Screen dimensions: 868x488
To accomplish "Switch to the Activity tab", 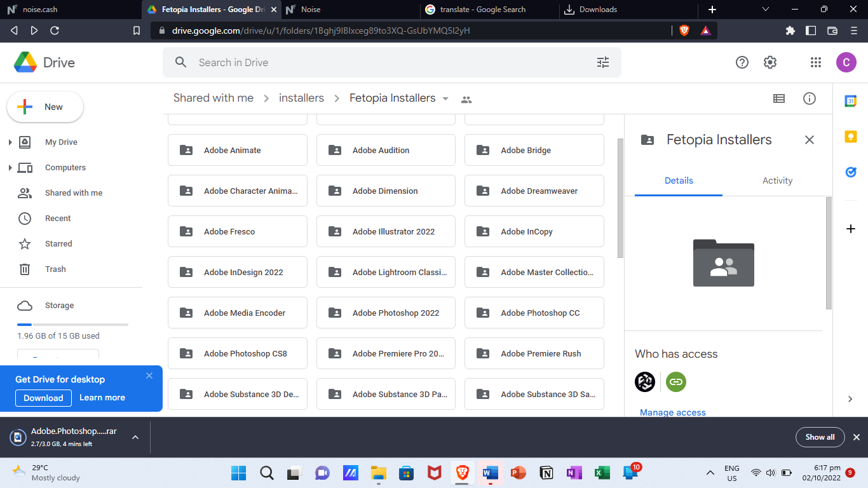I will pos(777,180).
